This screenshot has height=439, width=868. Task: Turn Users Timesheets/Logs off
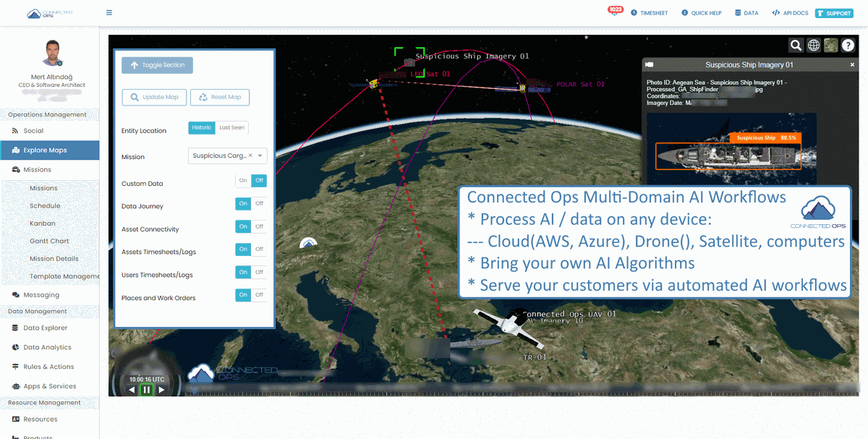pyautogui.click(x=259, y=272)
